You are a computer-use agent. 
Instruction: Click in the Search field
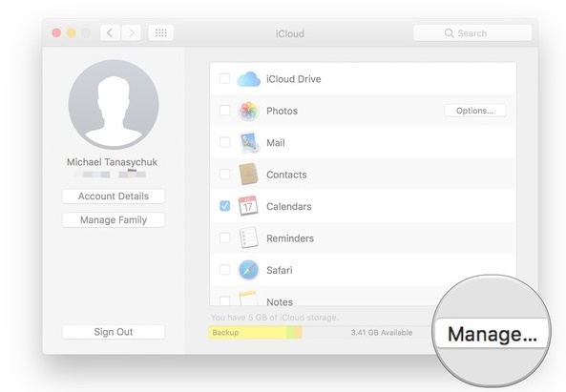click(x=472, y=33)
